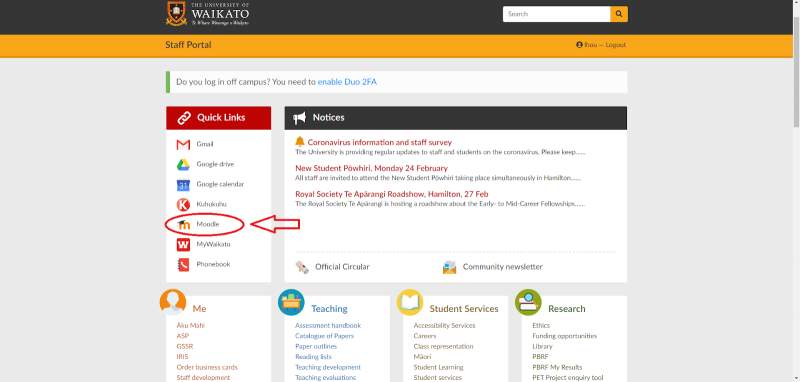Open Teaching development link
800x382 pixels.
pyautogui.click(x=328, y=367)
